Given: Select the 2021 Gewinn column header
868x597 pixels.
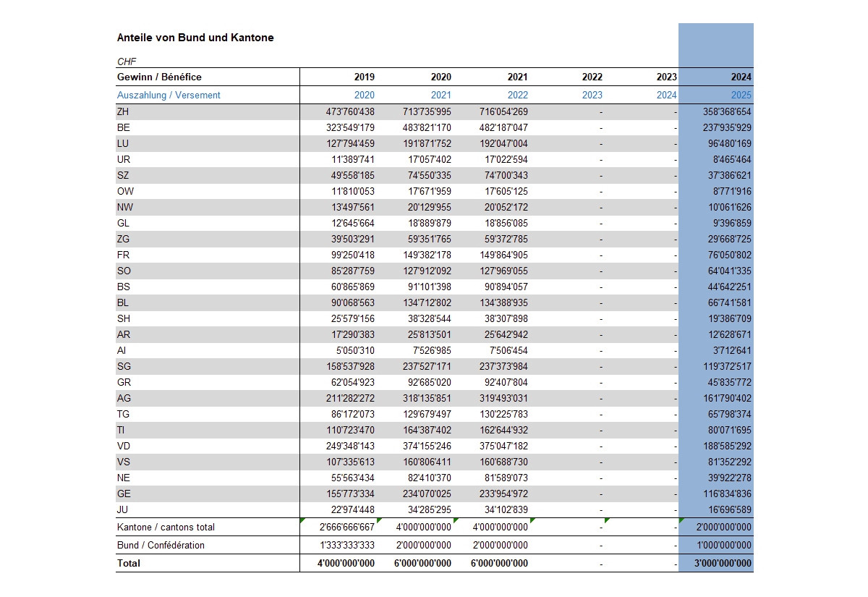Looking at the screenshot, I should pos(517,77).
